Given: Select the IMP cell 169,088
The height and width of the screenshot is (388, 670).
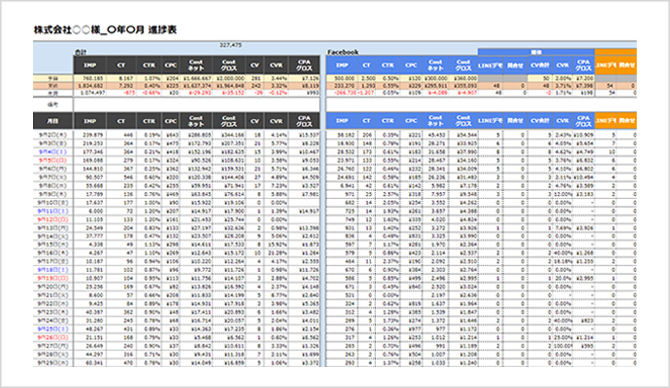Looking at the screenshot, I should point(90,160).
